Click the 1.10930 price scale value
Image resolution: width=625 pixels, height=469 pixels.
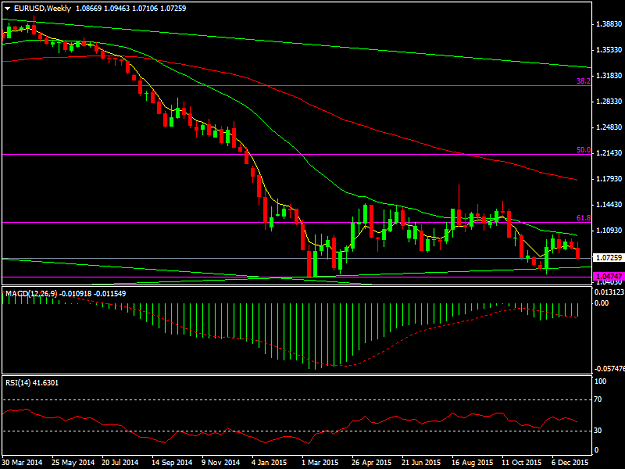tap(609, 230)
